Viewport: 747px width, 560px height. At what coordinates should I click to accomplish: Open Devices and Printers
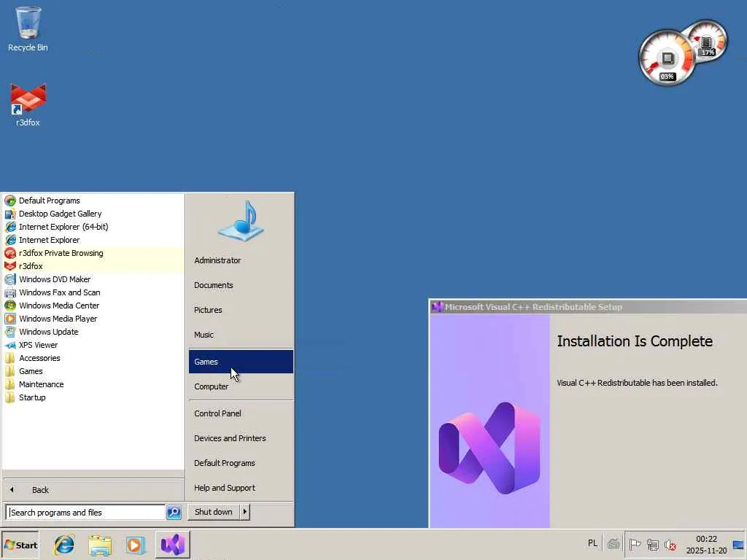(241, 438)
